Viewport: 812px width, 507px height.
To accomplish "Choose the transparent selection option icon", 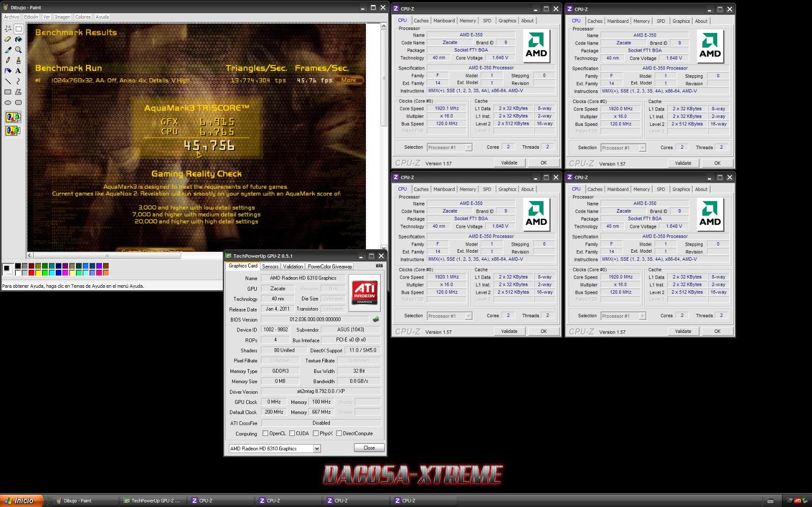I will [x=13, y=131].
